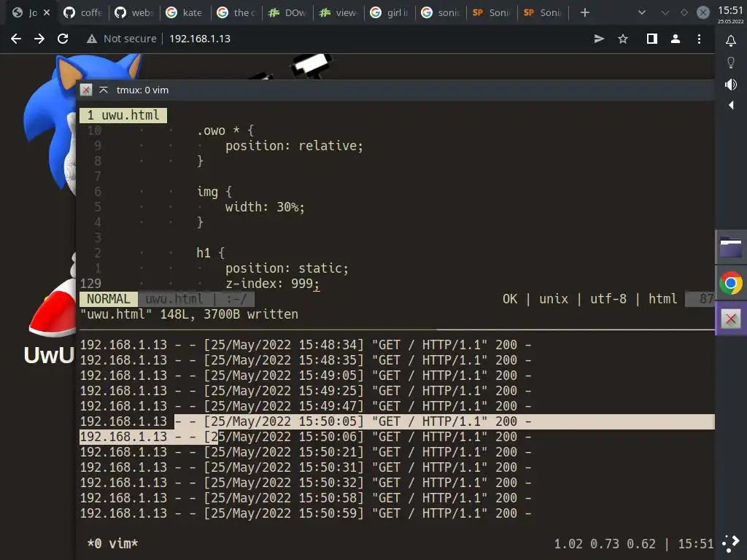The width and height of the screenshot is (747, 560).
Task: Click the log entry at 15:49:25
Action: point(306,391)
